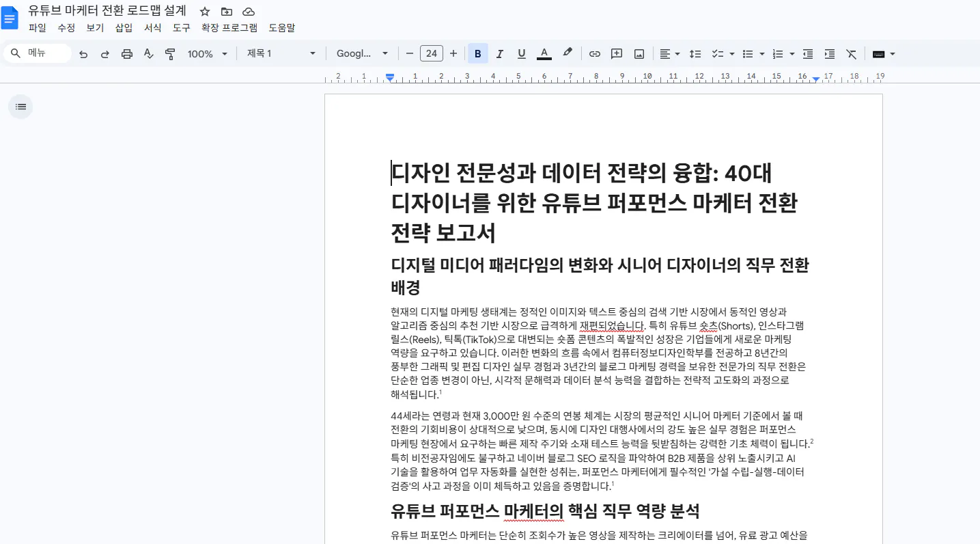Open the document outline icon on the left
Screen dimensions: 980x544
coord(20,107)
